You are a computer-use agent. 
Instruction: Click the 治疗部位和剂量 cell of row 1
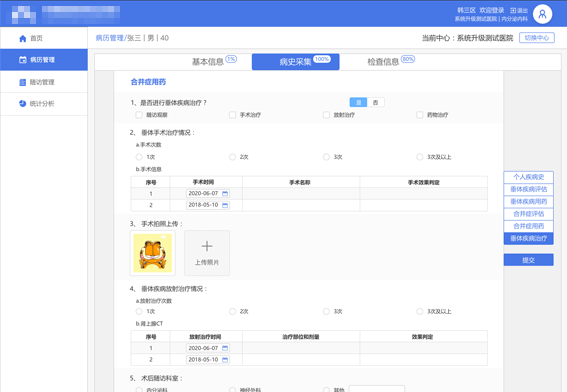coord(301,348)
